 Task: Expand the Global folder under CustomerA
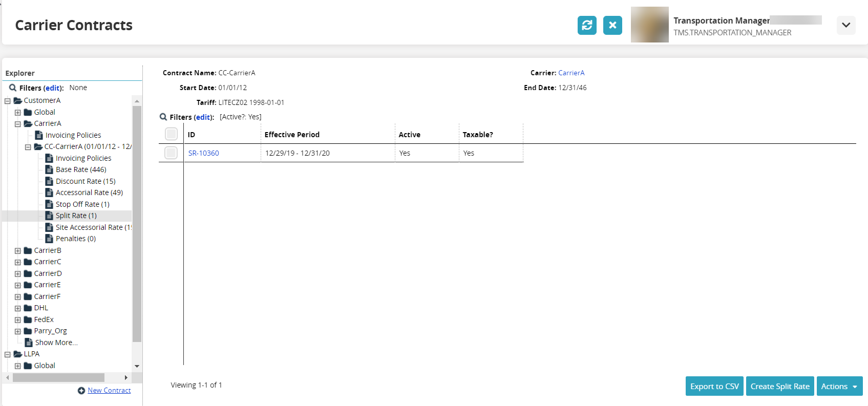coord(18,113)
